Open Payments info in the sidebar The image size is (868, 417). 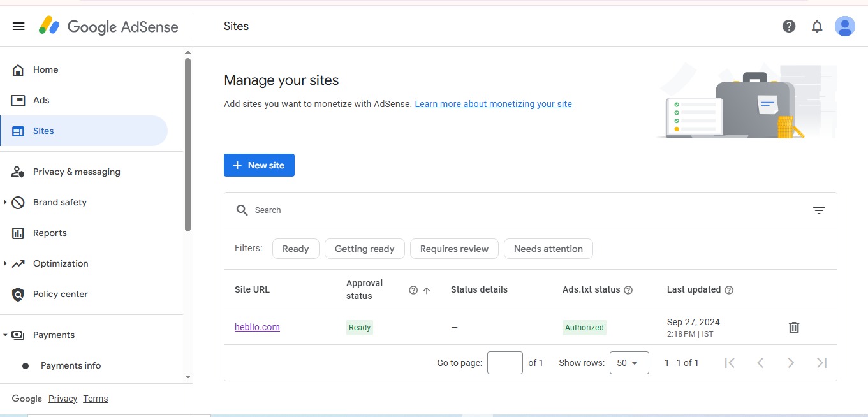pyautogui.click(x=84, y=365)
